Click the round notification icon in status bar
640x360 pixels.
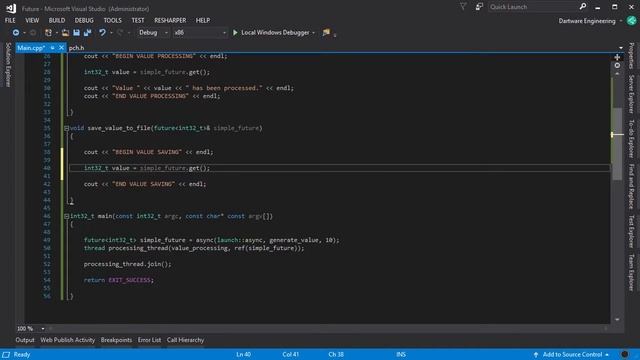point(624,354)
